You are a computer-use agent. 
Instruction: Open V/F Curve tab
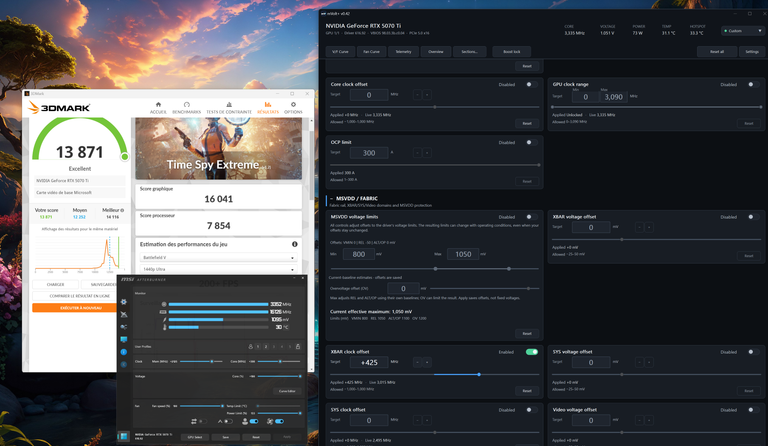(340, 51)
